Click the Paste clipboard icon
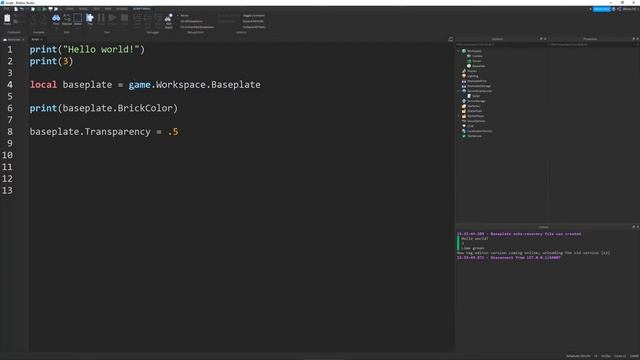This screenshot has width=640, height=360. 7,18
